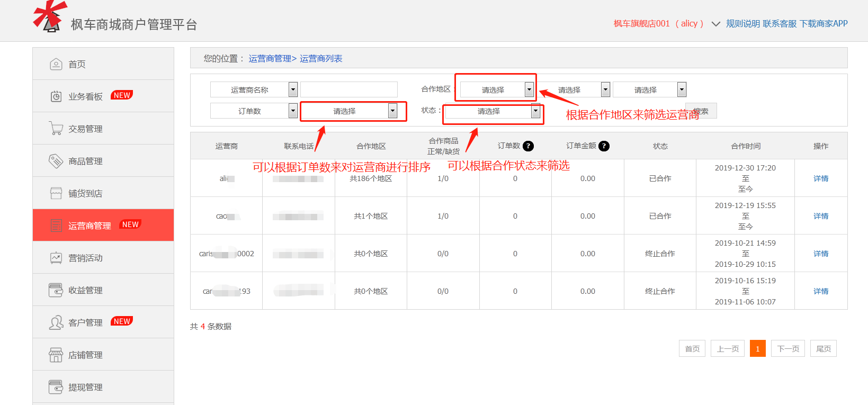Click the store icon beside 铺货到店
This screenshot has width=868, height=405.
56,193
